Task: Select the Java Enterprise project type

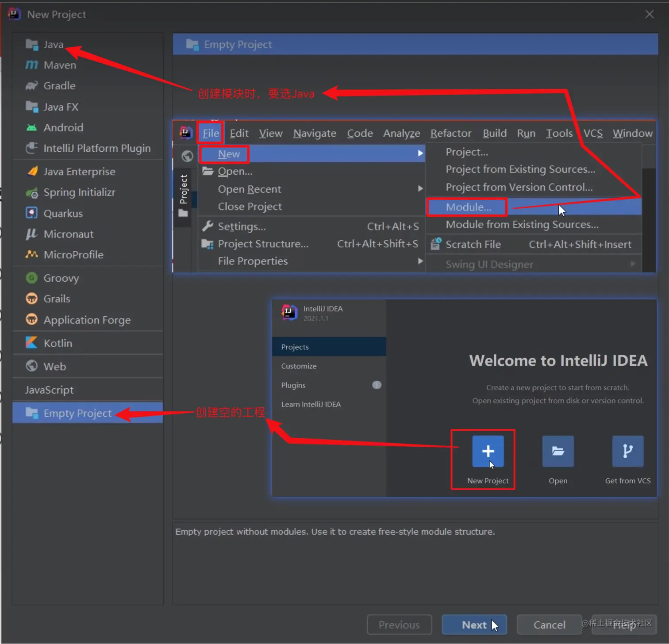Action: click(88, 172)
